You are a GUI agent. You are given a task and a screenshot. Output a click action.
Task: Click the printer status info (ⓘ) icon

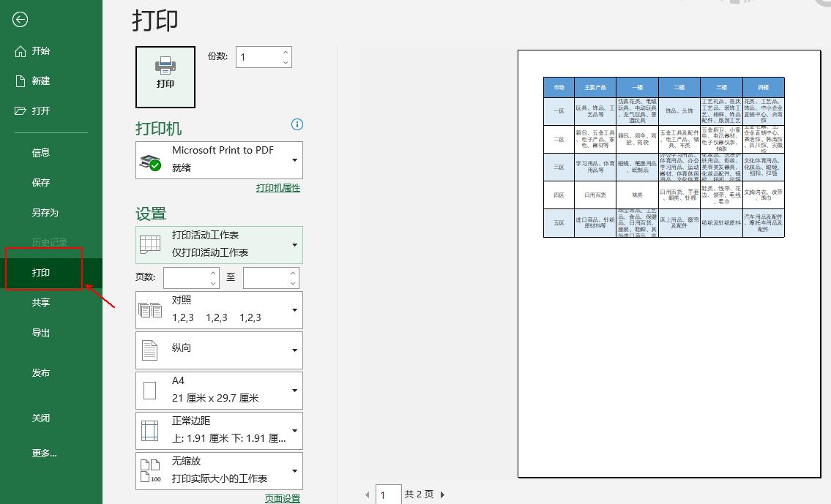[297, 124]
